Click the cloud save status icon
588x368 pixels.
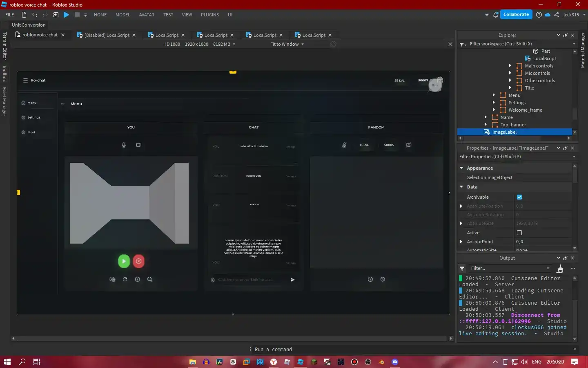click(548, 15)
